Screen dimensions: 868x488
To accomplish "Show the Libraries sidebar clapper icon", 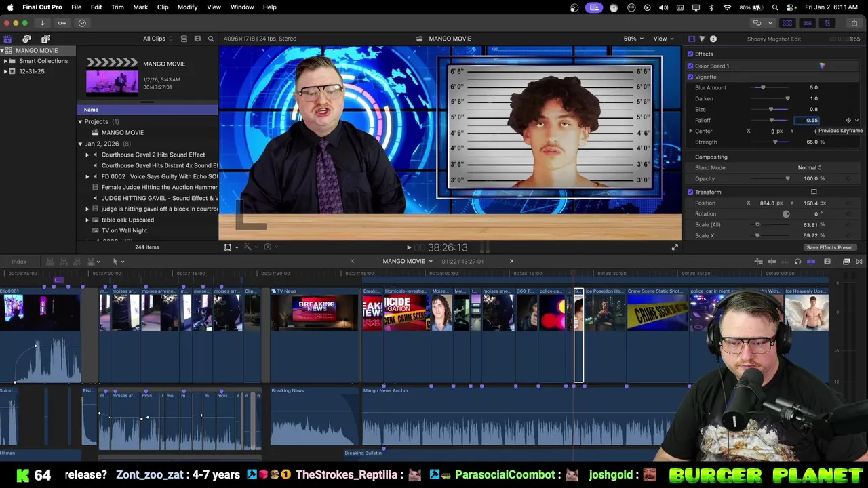I will 7,39.
